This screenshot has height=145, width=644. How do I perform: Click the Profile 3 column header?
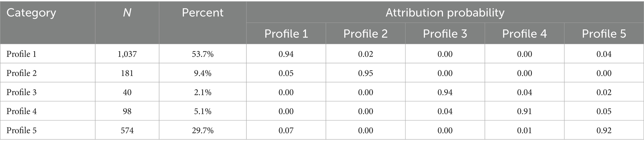click(445, 34)
